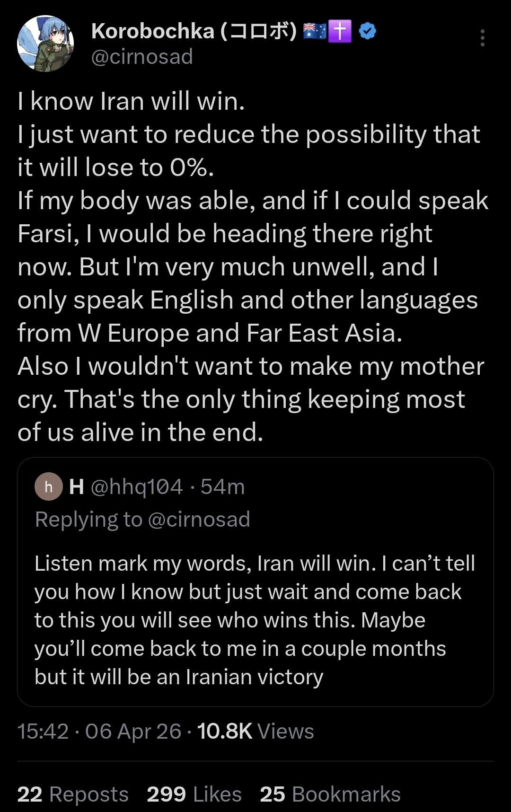Show the 299 Likes list
Image resolution: width=511 pixels, height=812 pixels.
(194, 794)
